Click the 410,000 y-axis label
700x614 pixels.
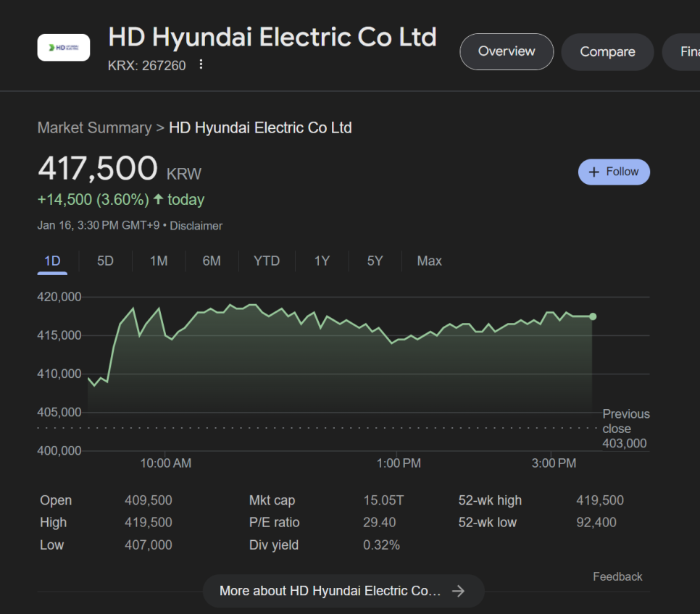click(x=59, y=374)
